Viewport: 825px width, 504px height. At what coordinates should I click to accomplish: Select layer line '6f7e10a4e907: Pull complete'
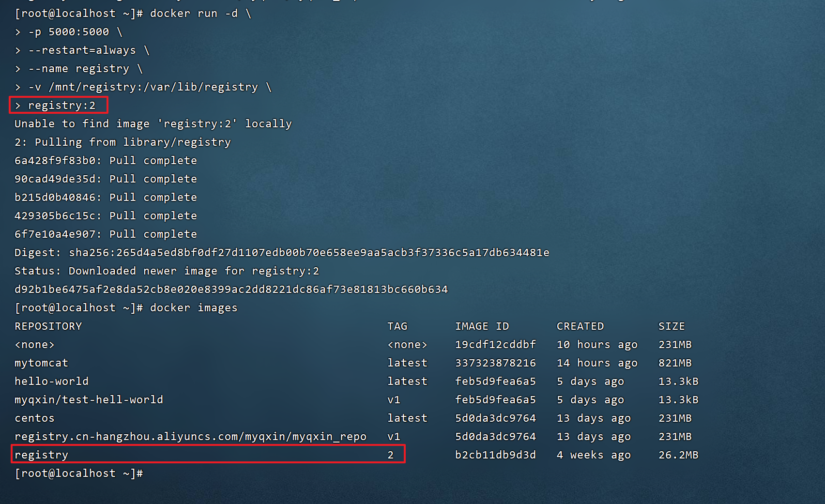(x=106, y=234)
